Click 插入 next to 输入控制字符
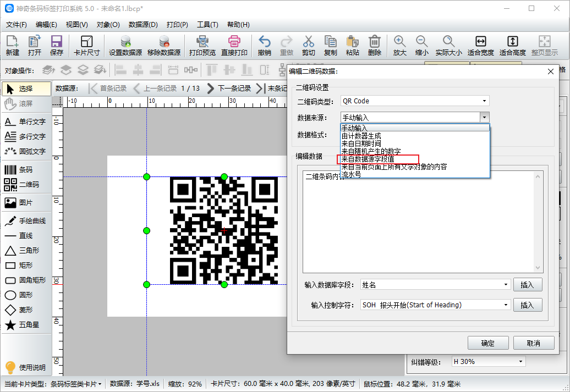570x392 pixels. [528, 305]
